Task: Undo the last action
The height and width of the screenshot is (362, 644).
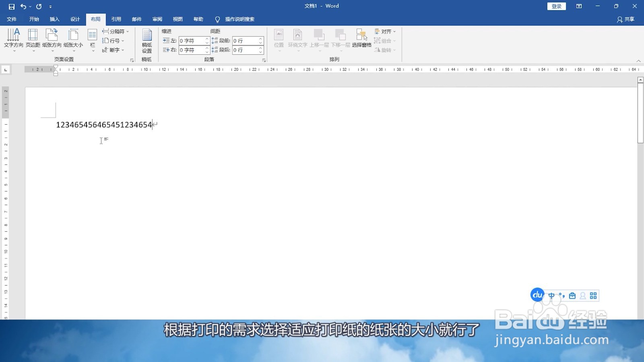Action: pos(23,6)
